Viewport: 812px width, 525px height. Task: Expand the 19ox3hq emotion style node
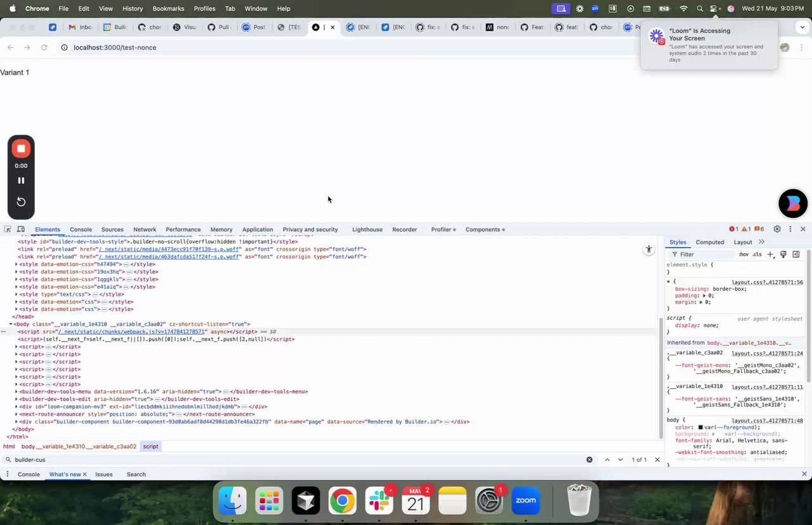click(16, 272)
